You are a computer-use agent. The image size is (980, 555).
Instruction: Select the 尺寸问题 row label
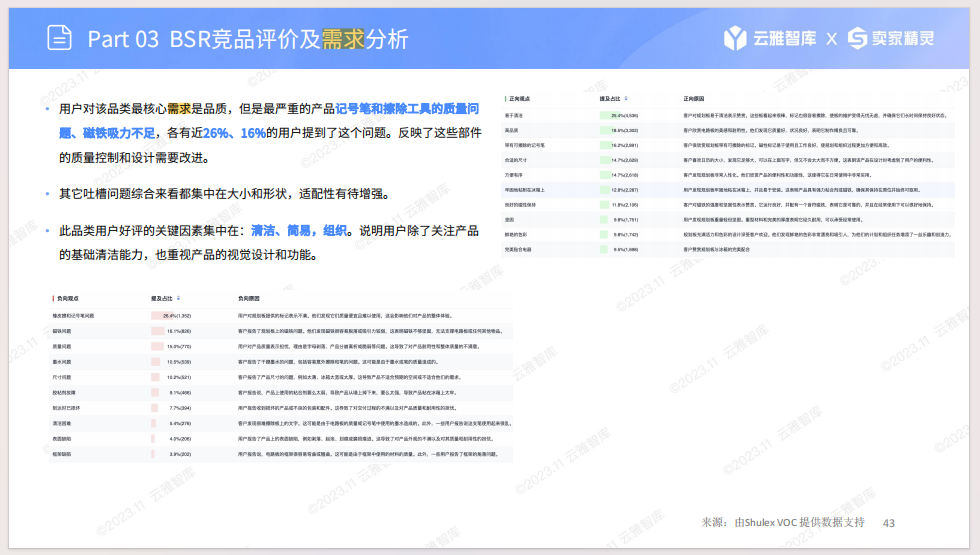coord(61,378)
